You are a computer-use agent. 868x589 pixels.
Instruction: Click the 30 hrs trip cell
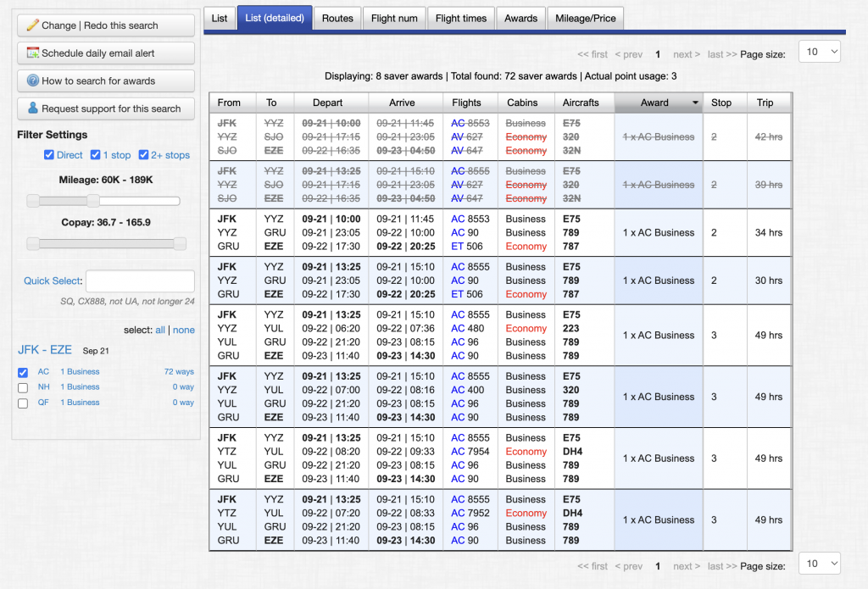768,281
